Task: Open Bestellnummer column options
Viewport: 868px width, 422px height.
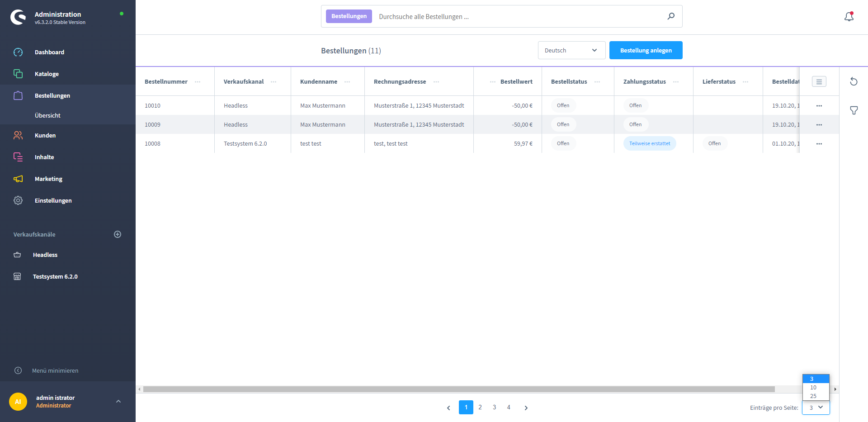Action: [x=198, y=82]
